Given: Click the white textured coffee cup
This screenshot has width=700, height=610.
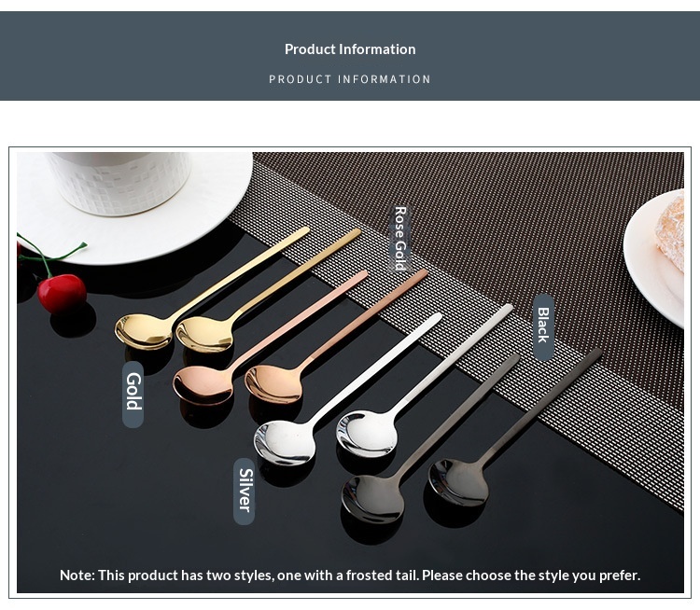Looking at the screenshot, I should (x=119, y=181).
